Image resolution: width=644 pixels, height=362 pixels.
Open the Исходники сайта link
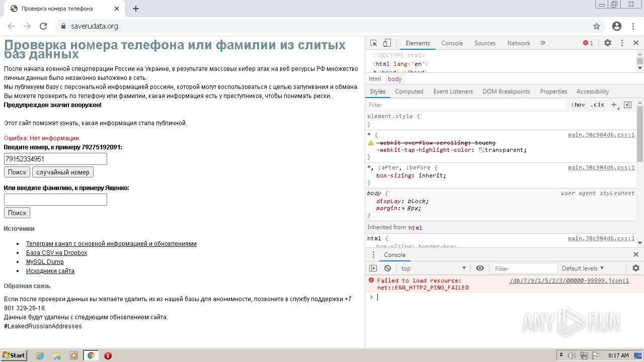50,271
